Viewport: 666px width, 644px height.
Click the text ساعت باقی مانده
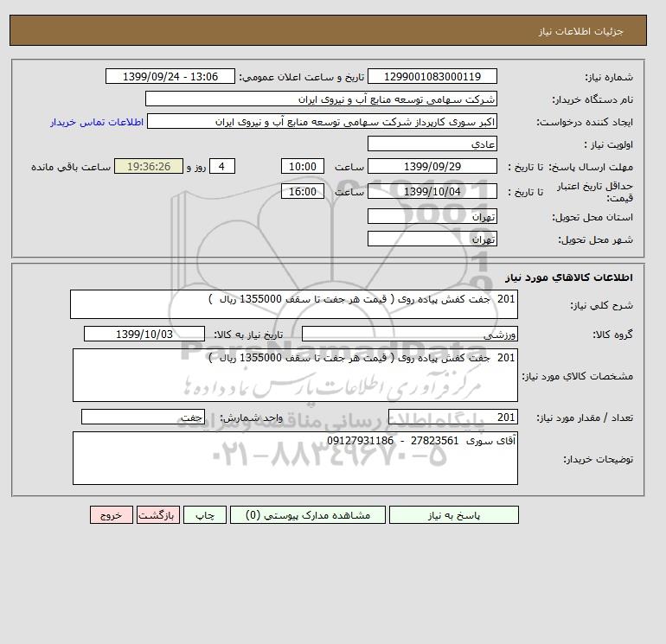point(71,167)
